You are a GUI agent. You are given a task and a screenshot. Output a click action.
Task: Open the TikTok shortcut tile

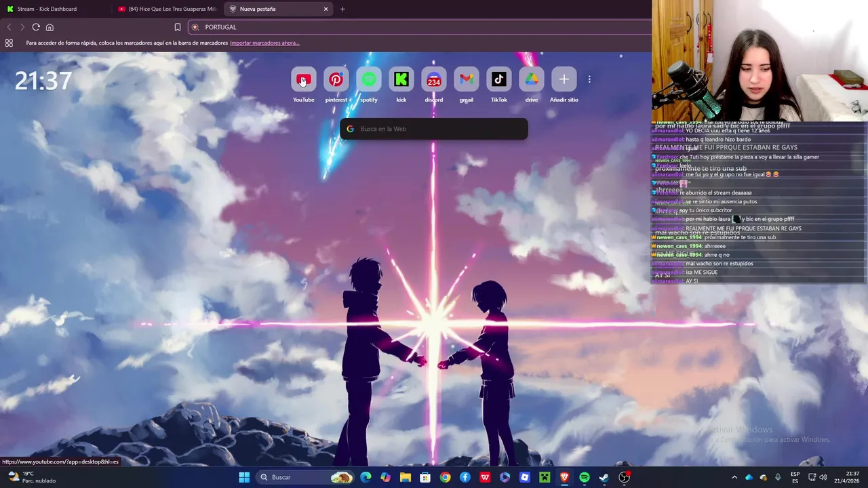pyautogui.click(x=498, y=80)
